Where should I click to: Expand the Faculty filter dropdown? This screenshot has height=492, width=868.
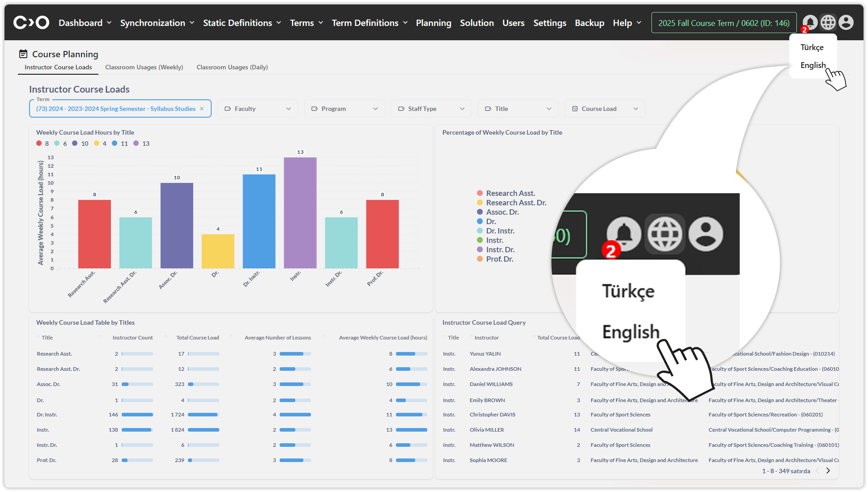pyautogui.click(x=258, y=109)
